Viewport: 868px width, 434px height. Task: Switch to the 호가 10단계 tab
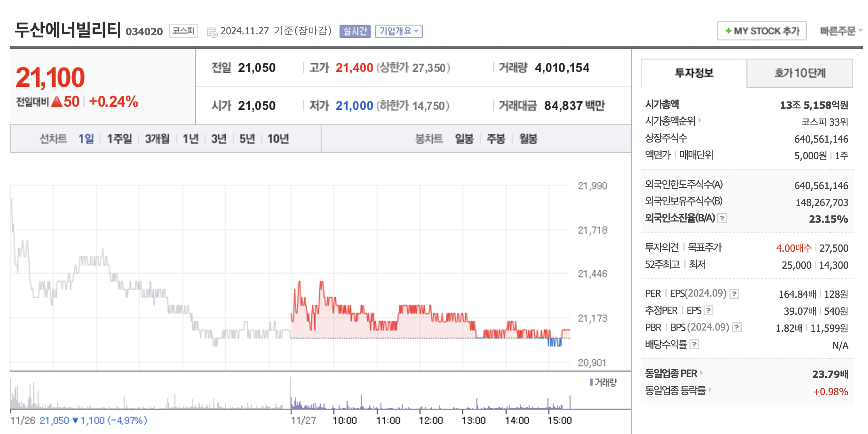[x=799, y=73]
